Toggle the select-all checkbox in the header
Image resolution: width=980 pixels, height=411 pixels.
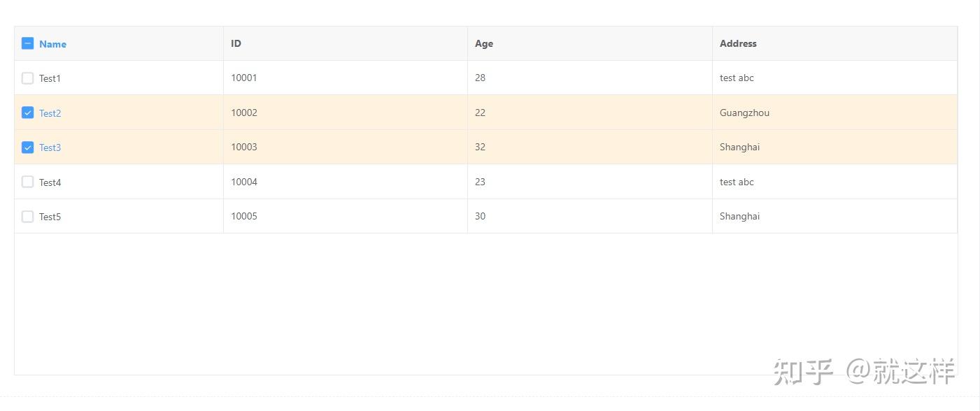[x=27, y=43]
